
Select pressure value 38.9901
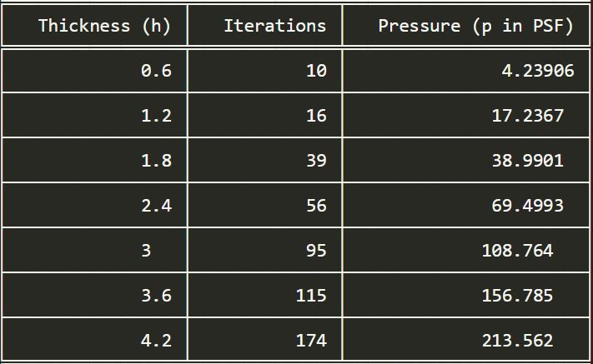click(x=528, y=161)
